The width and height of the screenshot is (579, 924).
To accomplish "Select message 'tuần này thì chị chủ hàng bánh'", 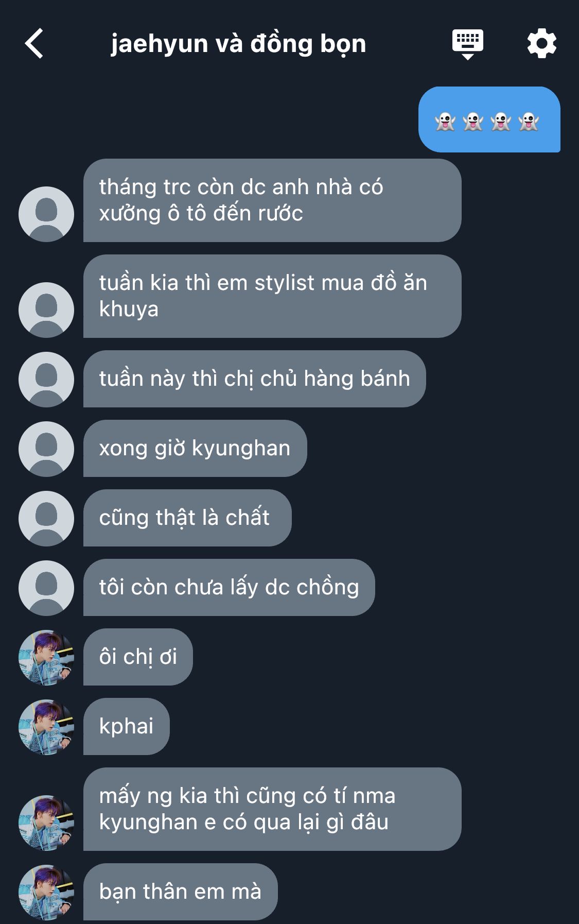I will tap(254, 379).
